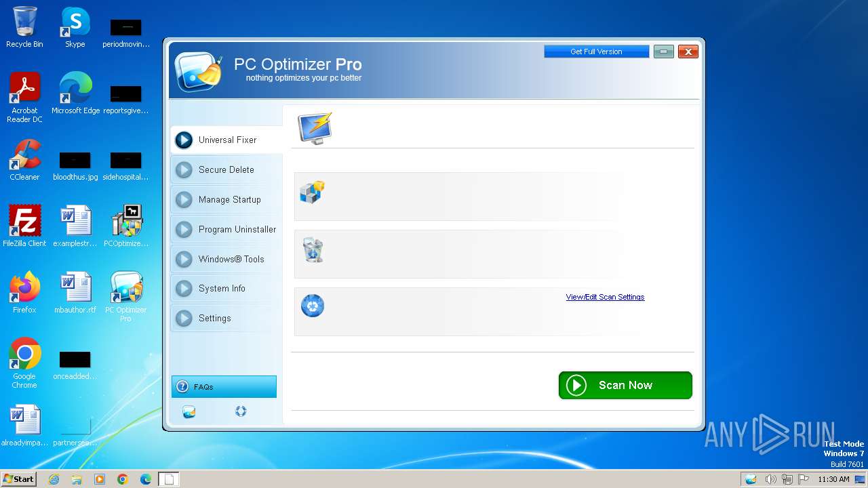Select the Recycle Bin desktop icon

point(24,27)
